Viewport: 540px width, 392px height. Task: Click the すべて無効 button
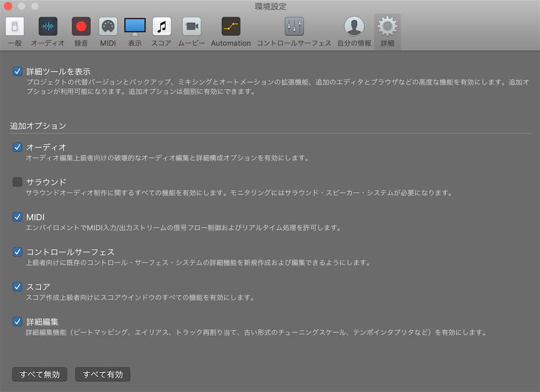coord(39,374)
